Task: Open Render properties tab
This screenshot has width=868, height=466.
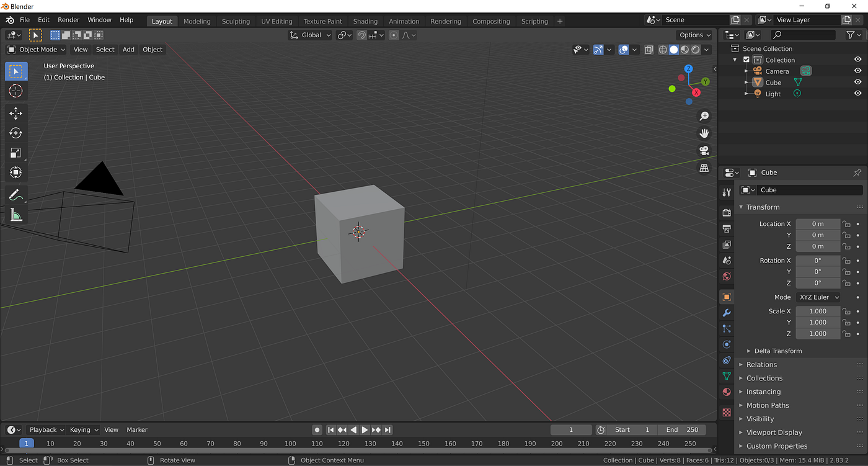Action: click(727, 212)
